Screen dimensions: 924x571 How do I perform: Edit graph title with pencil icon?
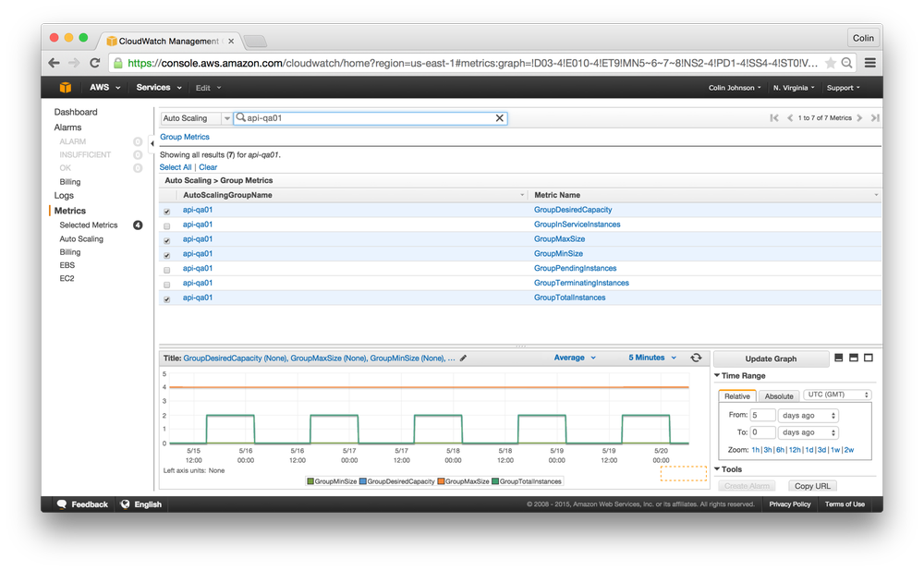[x=464, y=358]
